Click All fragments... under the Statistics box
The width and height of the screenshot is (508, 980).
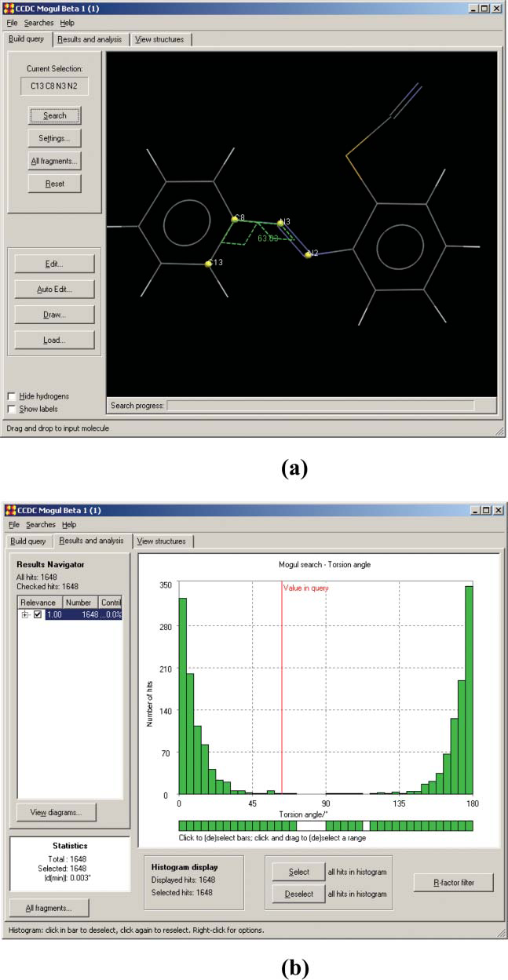click(x=49, y=908)
